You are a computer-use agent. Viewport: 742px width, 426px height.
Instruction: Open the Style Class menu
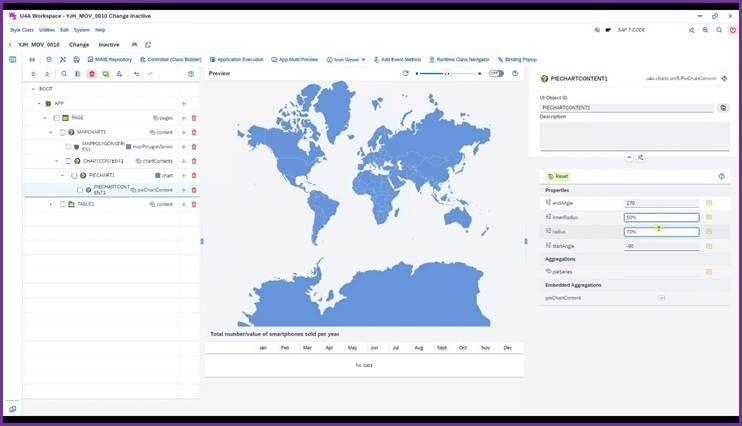click(x=22, y=30)
